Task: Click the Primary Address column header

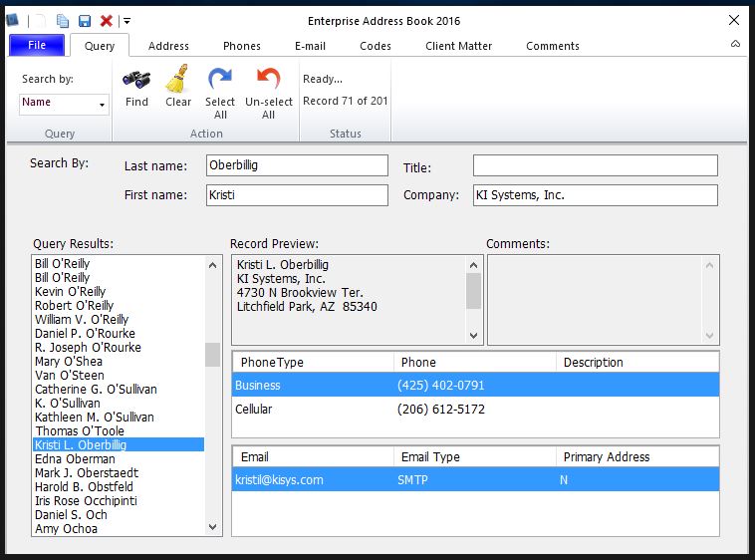Action: coord(637,457)
